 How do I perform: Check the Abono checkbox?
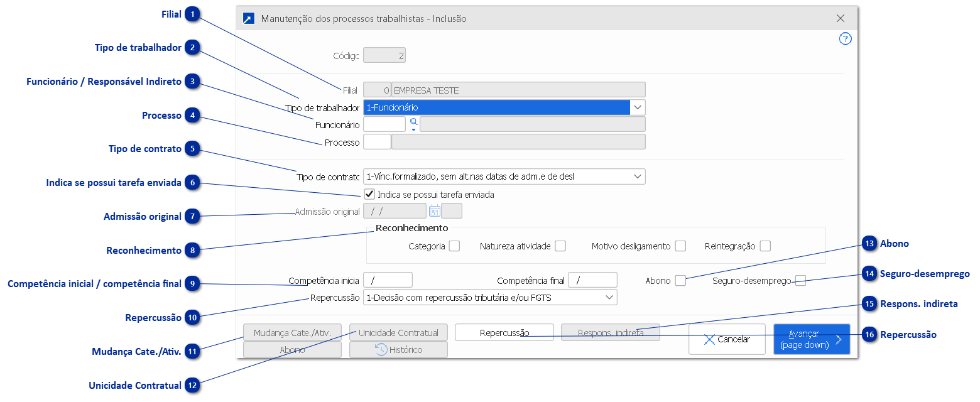[x=680, y=281]
